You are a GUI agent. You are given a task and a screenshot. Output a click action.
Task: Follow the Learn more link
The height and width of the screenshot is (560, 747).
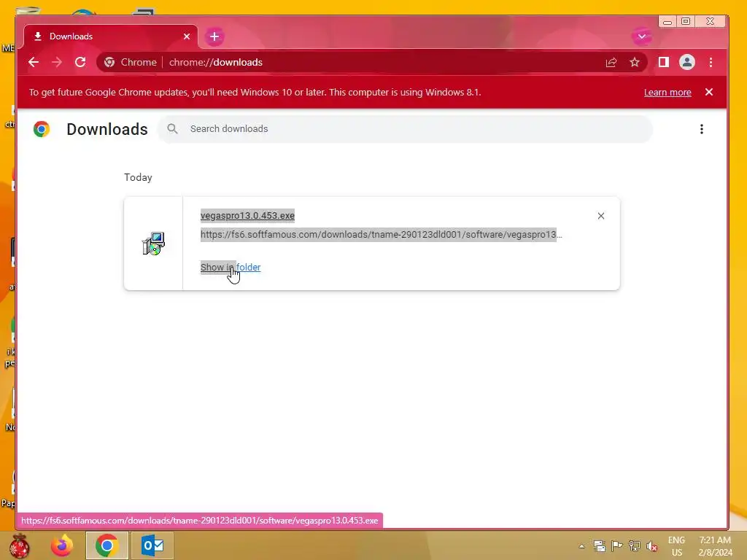point(667,93)
